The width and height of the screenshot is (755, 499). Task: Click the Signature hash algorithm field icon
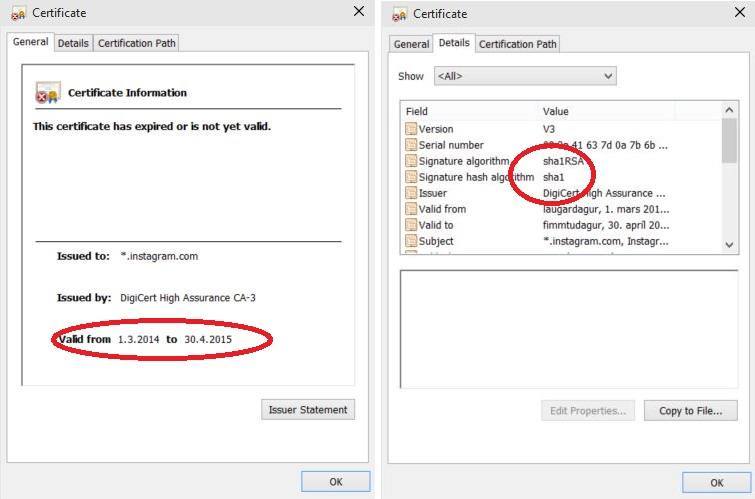(411, 177)
